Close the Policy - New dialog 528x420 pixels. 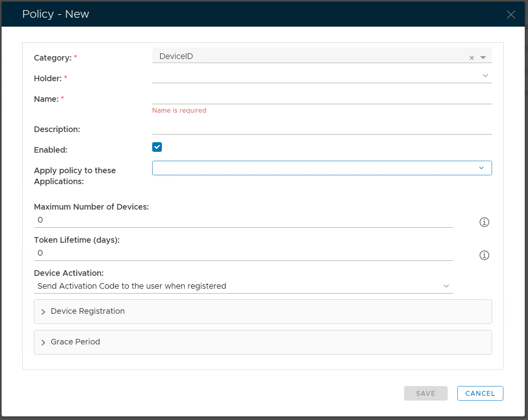pos(511,15)
